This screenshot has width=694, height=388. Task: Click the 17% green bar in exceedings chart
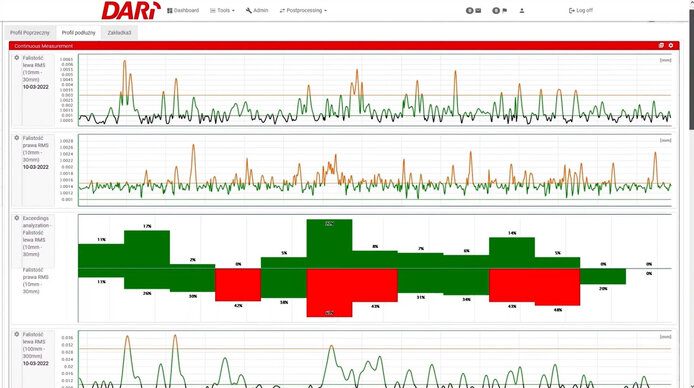[x=147, y=249]
